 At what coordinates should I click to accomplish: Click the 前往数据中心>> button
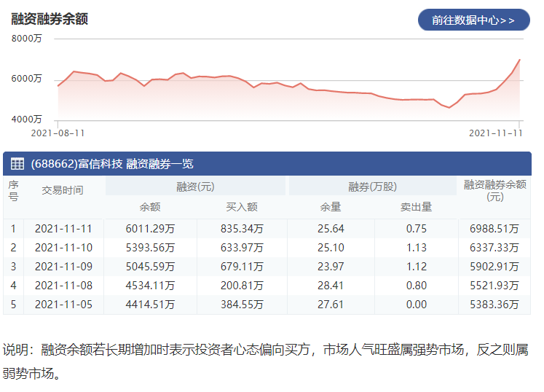coord(473,20)
